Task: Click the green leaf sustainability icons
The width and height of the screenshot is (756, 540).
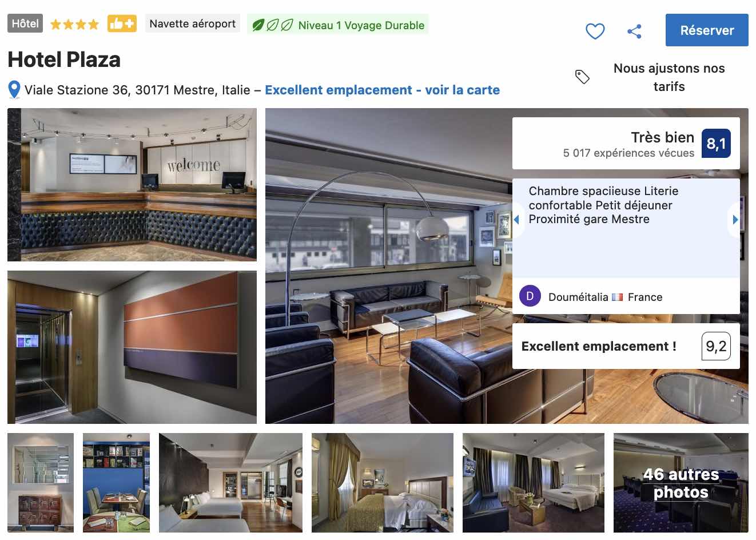Action: click(273, 25)
